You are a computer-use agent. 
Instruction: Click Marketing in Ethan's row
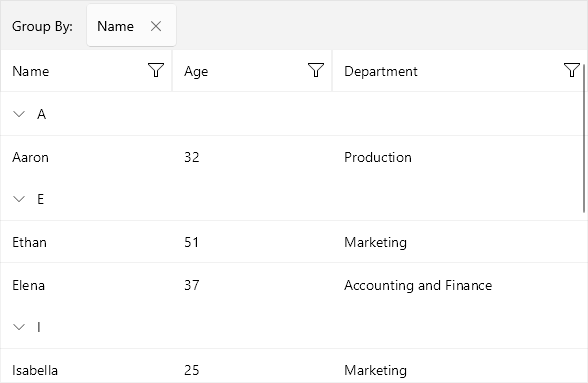coord(375,242)
